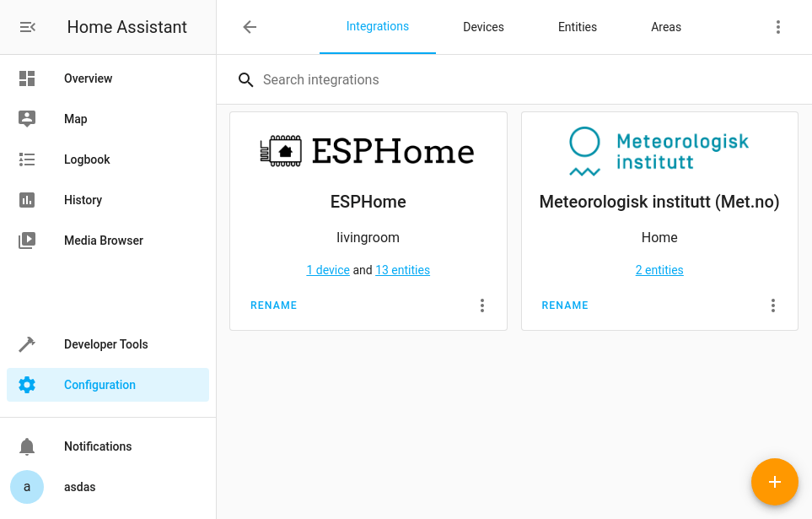Switch to the Devices tab
This screenshot has width=812, height=519.
(482, 26)
